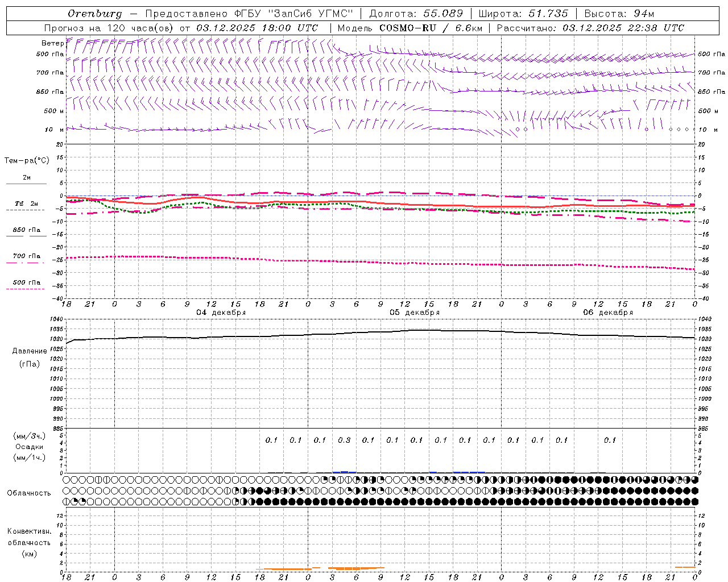The width and height of the screenshot is (728, 582).
Task: Click the 'Рассчитано: 03.12.2025 22:38 UTC' timestamp
Action: tap(590, 28)
